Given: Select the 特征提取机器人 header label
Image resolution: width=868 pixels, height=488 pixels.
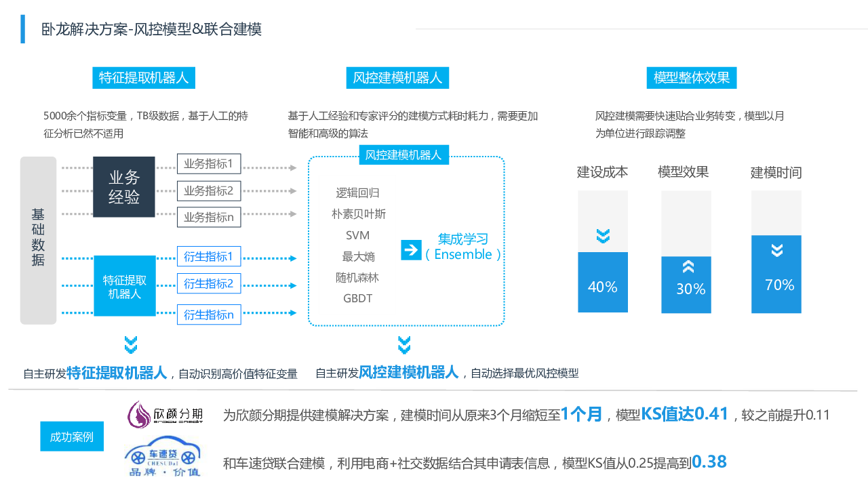Looking at the screenshot, I should tap(144, 78).
